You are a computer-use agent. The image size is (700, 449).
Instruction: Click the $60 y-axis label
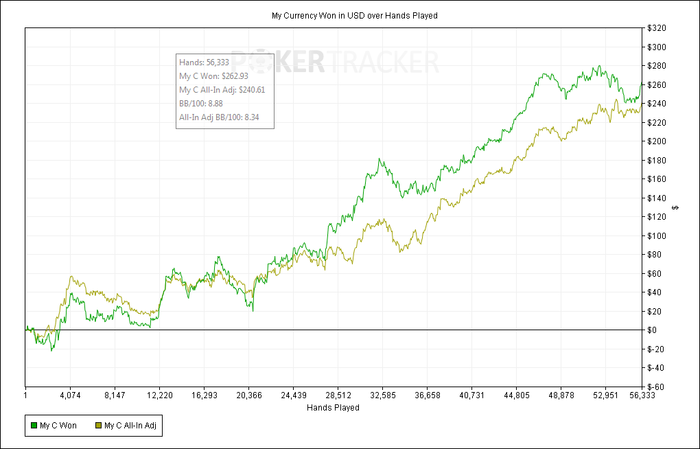(x=655, y=274)
